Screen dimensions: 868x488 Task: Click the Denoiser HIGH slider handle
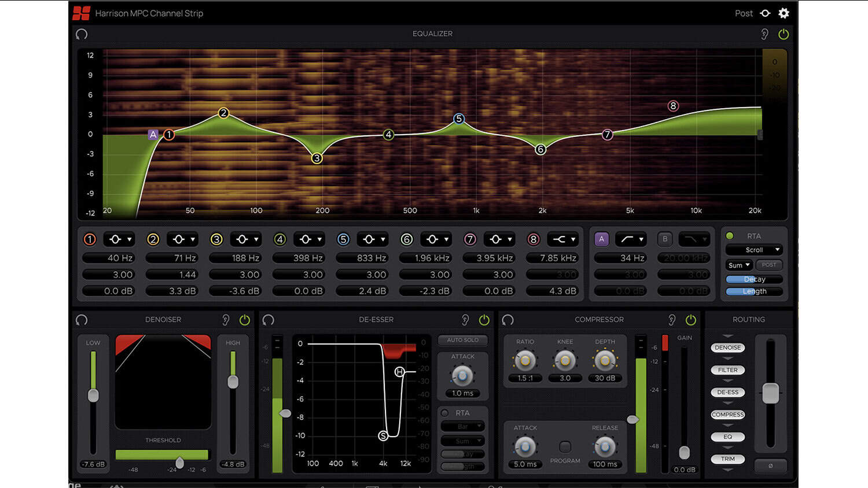233,382
